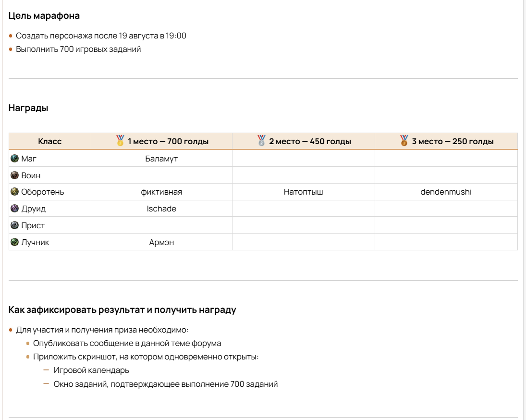Viewport: 526px width, 420px height.
Task: Click 'Как зафиксировать результат и получить награду' heading
Action: tap(122, 309)
